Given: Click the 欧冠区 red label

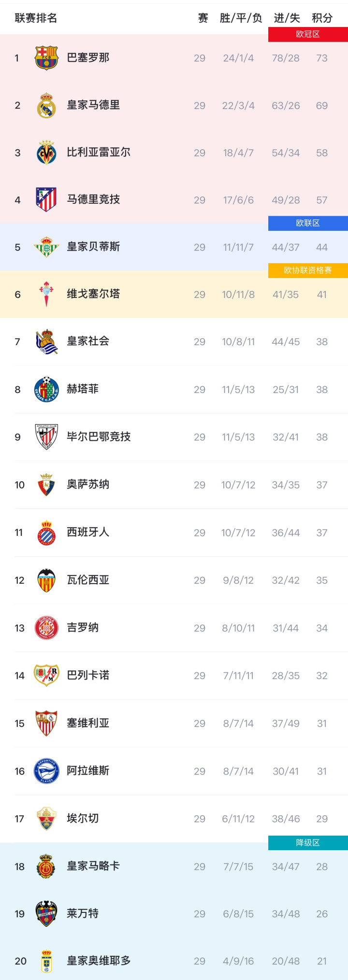Looking at the screenshot, I should pos(308,34).
